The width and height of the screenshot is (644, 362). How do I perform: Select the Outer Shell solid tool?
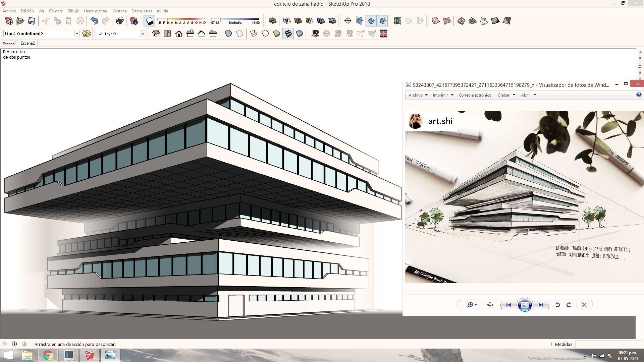[273, 21]
